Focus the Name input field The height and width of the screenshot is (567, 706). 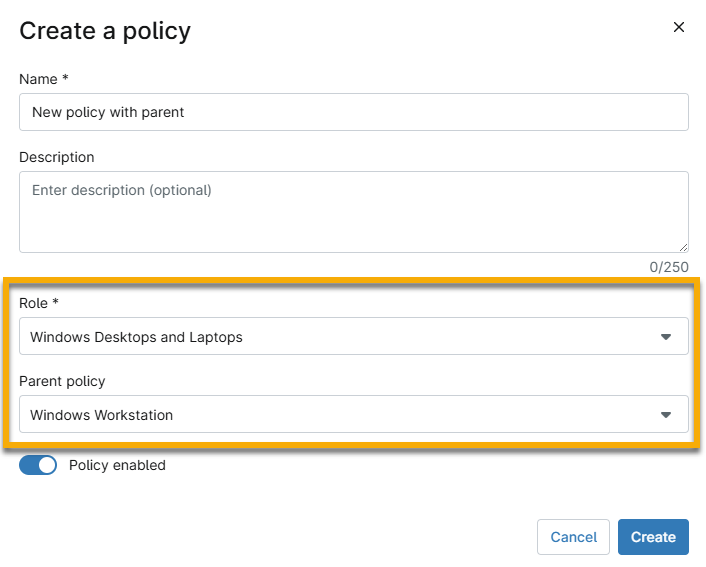point(353,112)
